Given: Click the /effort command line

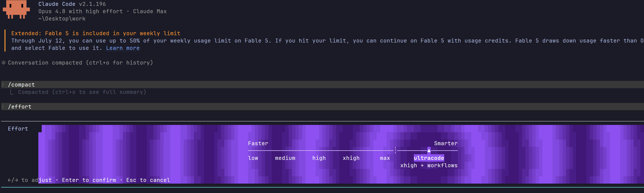Looking at the screenshot, I should tap(322, 107).
